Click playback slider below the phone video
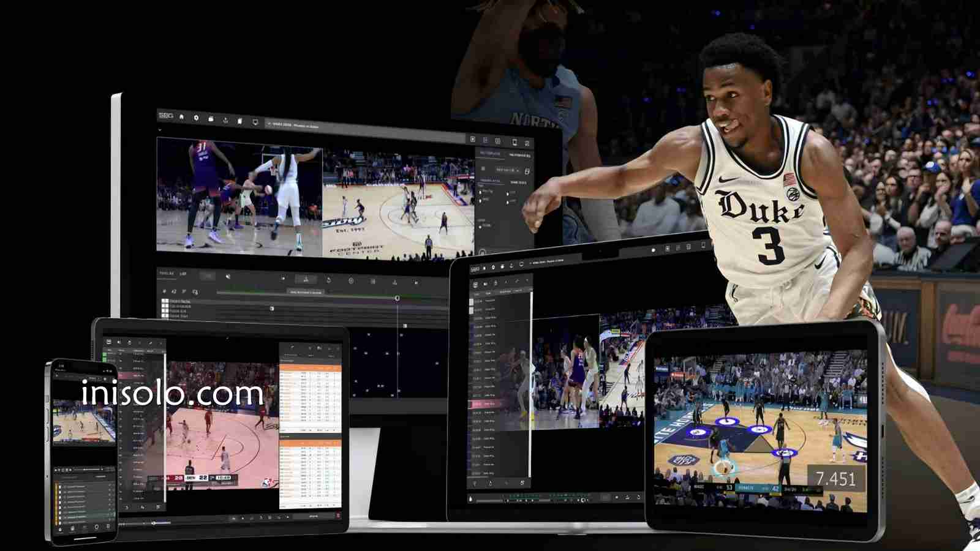This screenshot has width=980, height=551. click(x=88, y=470)
